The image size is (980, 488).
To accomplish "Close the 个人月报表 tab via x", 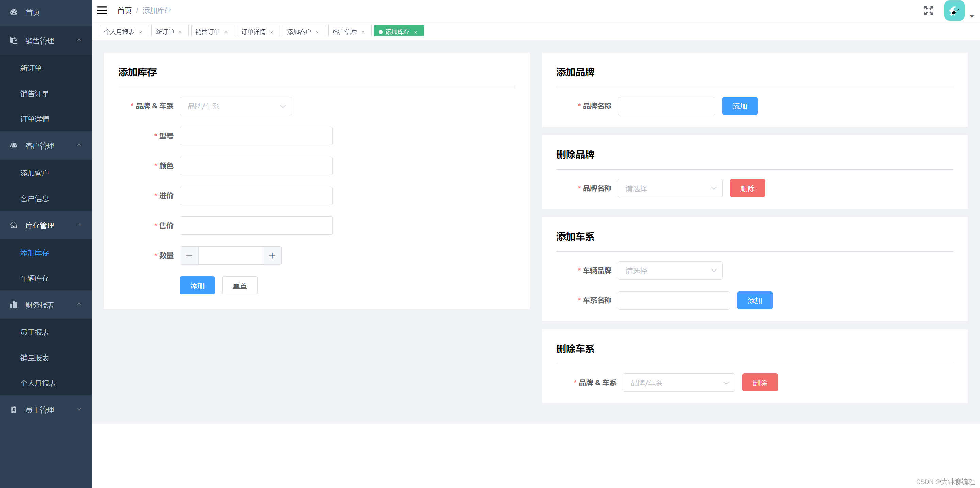I will [141, 32].
